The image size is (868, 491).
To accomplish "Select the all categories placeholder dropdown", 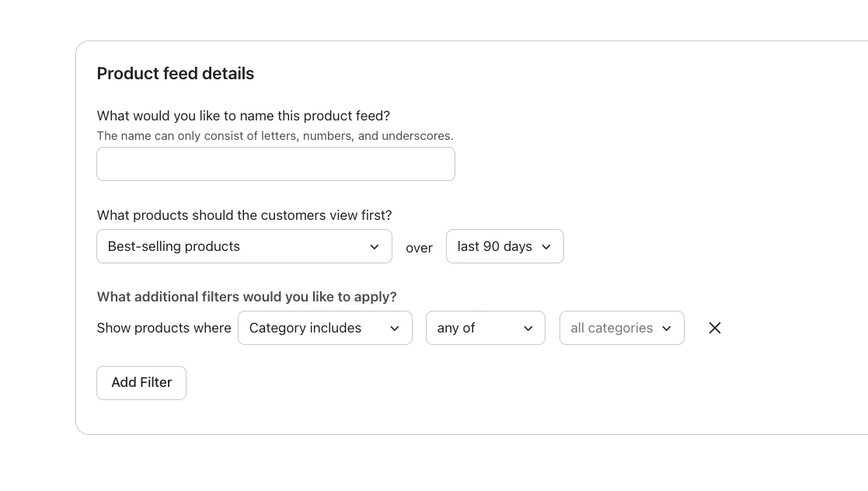I will click(x=612, y=328).
